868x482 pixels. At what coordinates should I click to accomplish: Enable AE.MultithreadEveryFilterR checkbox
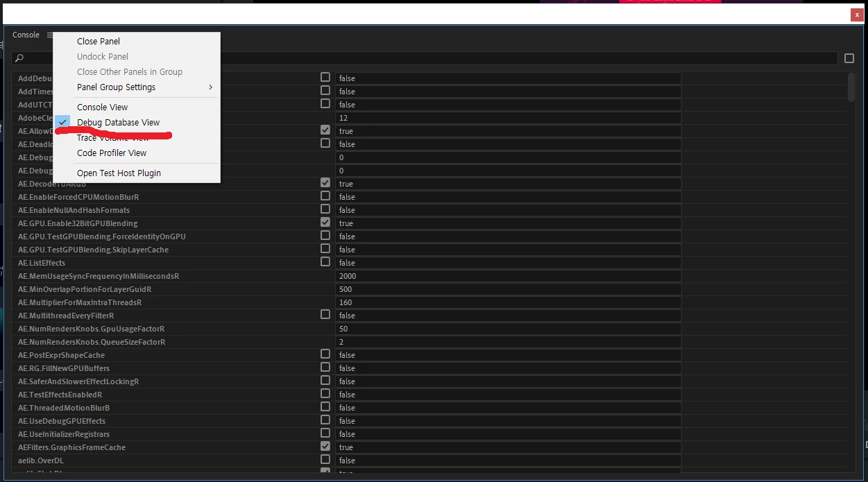coord(325,314)
